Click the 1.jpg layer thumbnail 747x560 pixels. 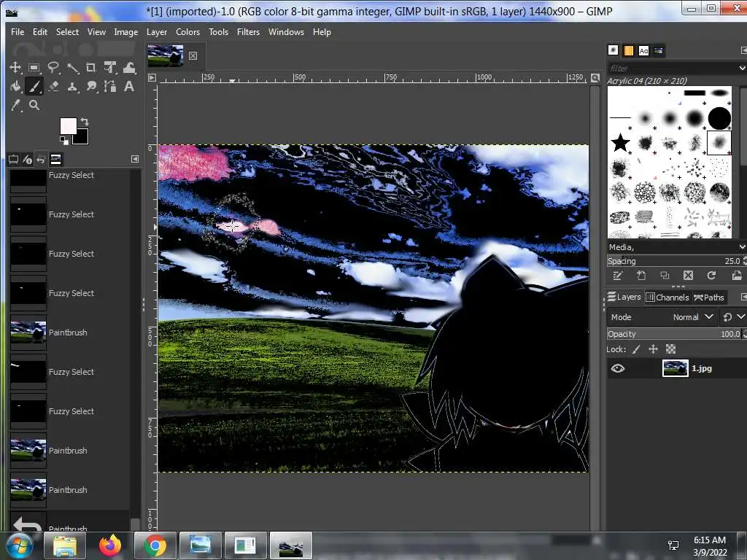coord(675,368)
